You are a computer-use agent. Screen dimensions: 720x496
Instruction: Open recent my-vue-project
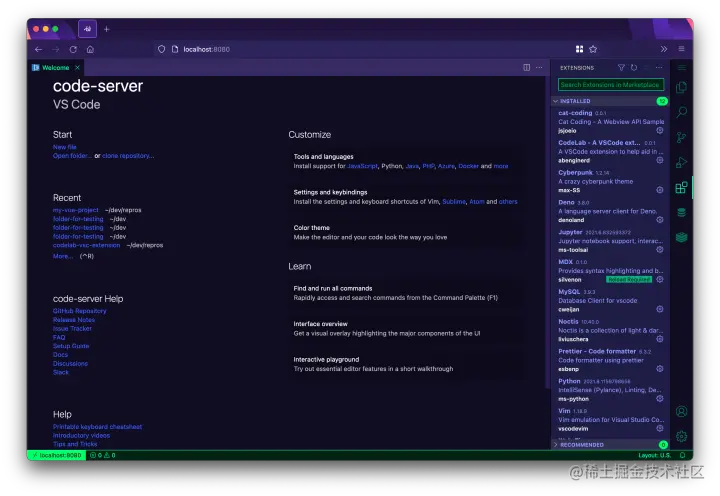(76, 210)
